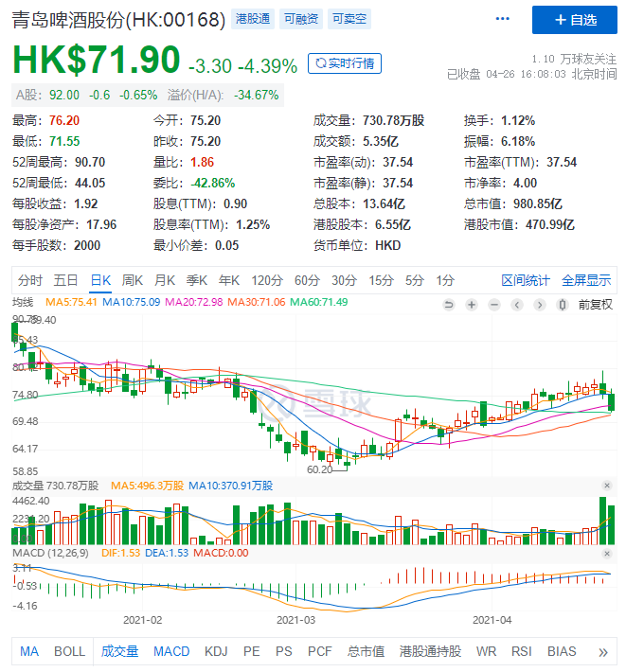Click the MA5:75.41 legend label
The width and height of the screenshot is (626, 672).
tap(71, 302)
